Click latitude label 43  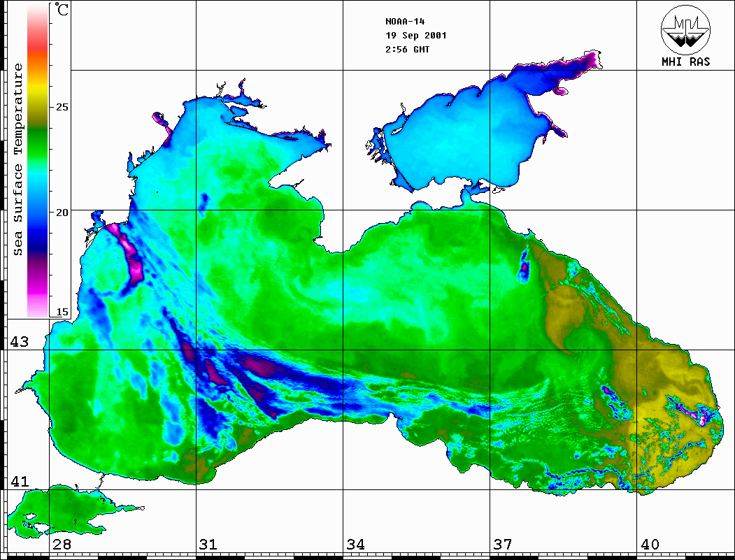pos(19,342)
